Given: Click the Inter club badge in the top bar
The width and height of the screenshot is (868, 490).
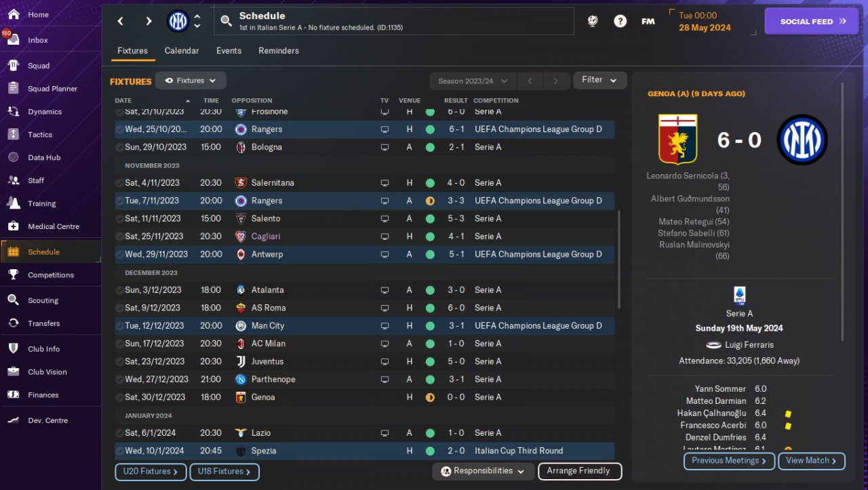Looking at the screenshot, I should point(178,21).
